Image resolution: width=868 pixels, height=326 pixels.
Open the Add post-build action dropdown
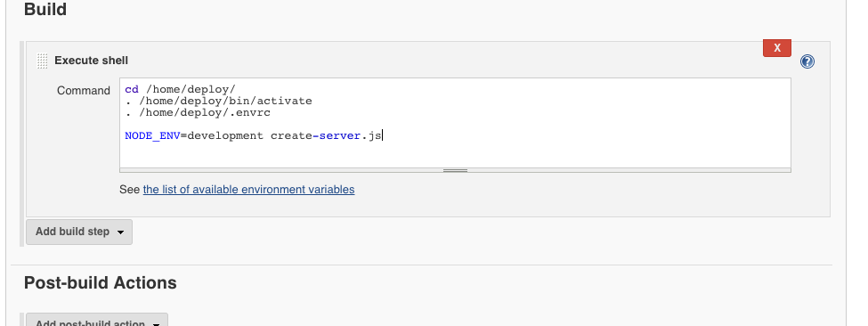tap(97, 322)
